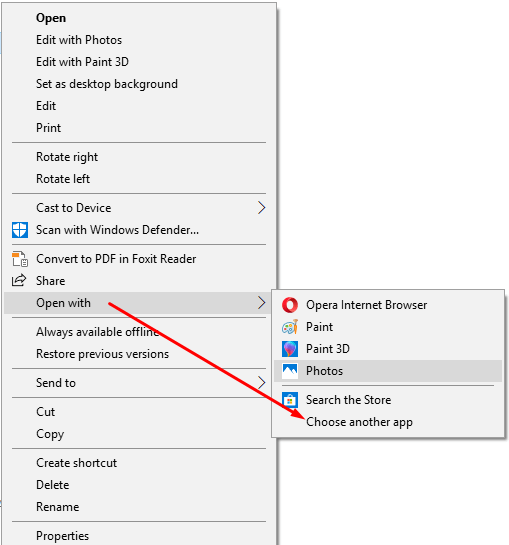Click the Opera browser logo icon

pyautogui.click(x=290, y=305)
